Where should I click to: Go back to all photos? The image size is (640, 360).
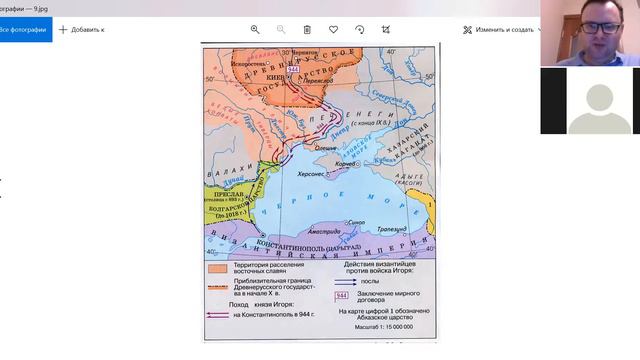(25, 29)
